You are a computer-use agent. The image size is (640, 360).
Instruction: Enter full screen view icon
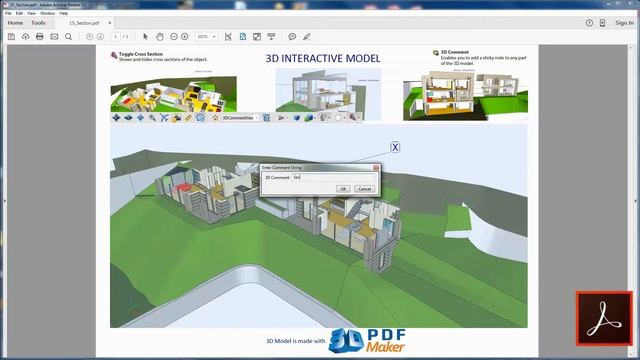(x=257, y=36)
